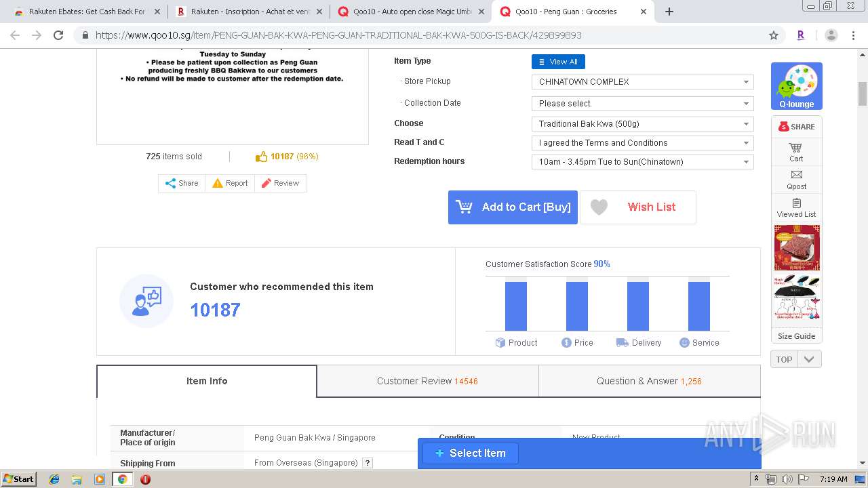The height and width of the screenshot is (488, 868).
Task: Click the recommended customers 10187 count
Action: click(215, 310)
